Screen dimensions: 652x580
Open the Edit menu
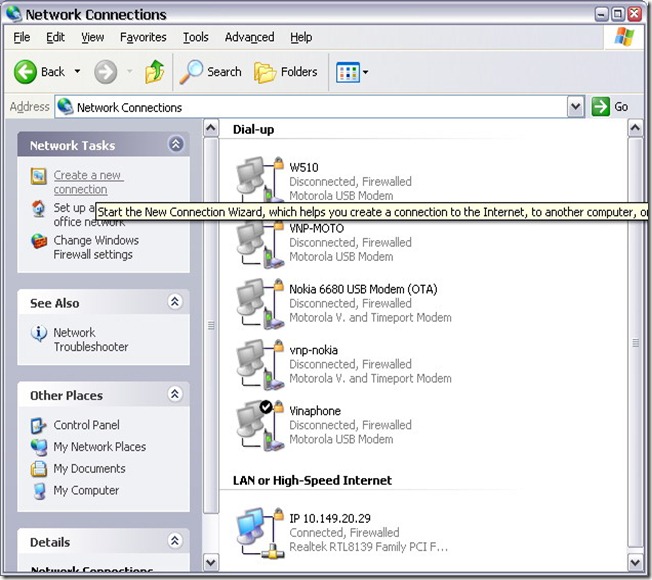[55, 37]
